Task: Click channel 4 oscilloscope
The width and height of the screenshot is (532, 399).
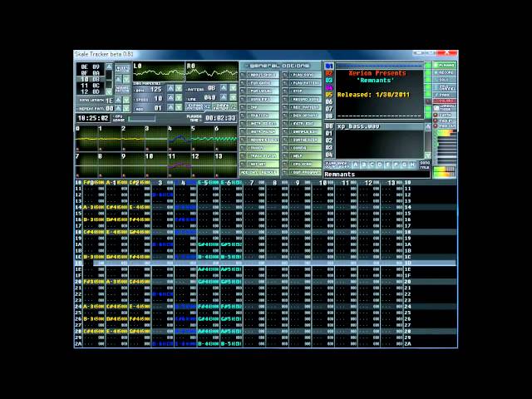Action: point(180,139)
